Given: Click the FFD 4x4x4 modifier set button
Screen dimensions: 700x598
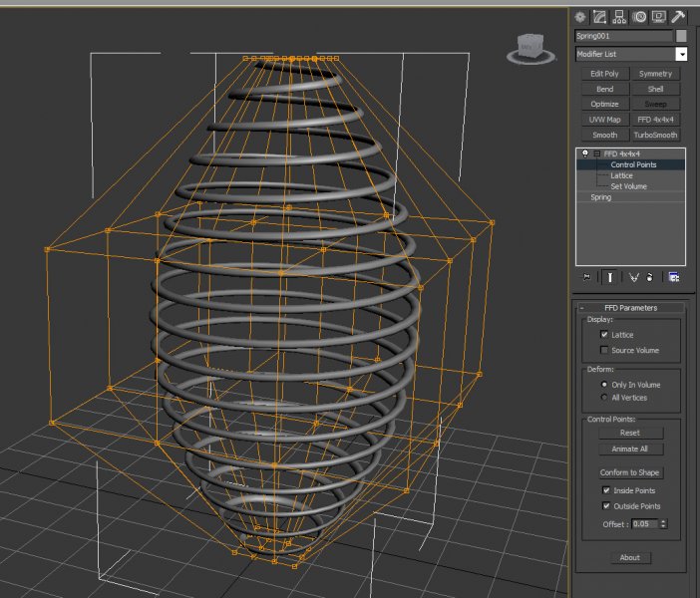Looking at the screenshot, I should [x=655, y=120].
